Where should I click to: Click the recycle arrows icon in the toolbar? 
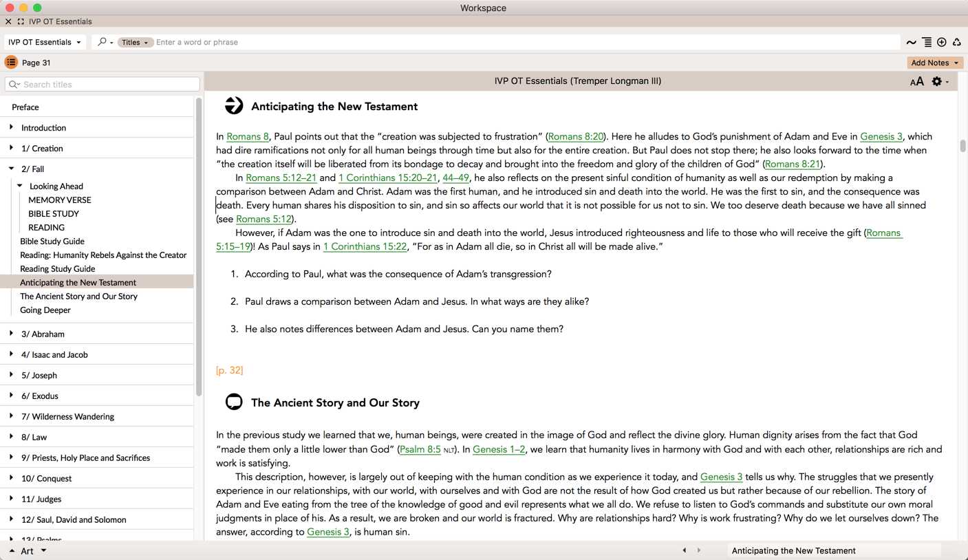click(957, 43)
